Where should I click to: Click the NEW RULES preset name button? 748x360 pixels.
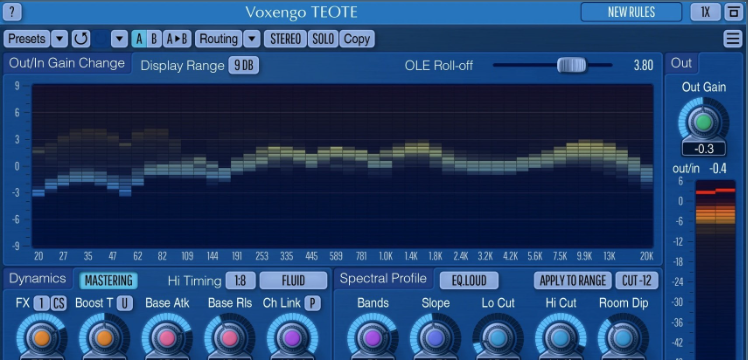click(631, 12)
